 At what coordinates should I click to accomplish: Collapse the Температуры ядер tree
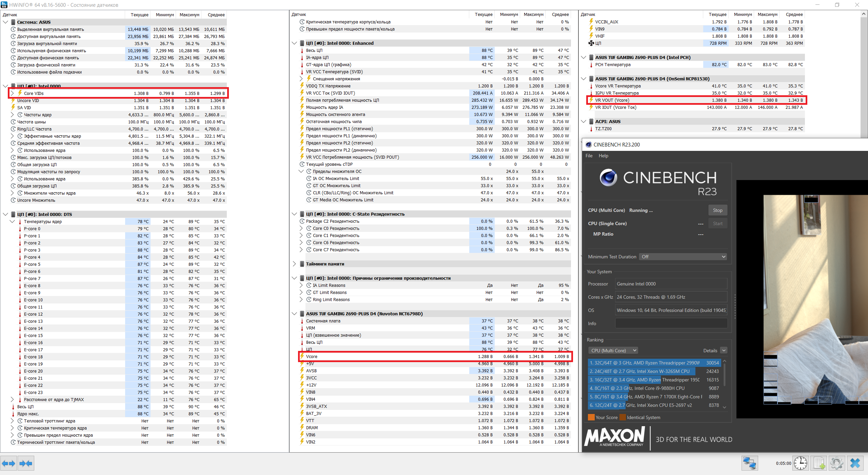pos(13,221)
